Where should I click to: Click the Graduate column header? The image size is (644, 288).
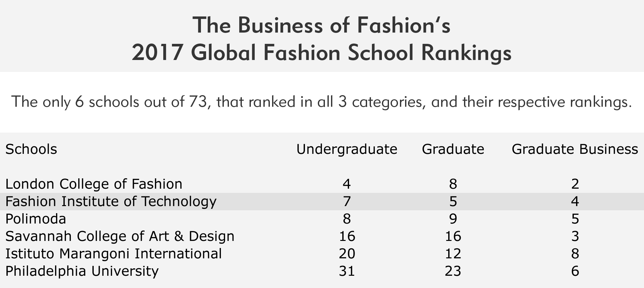point(453,149)
